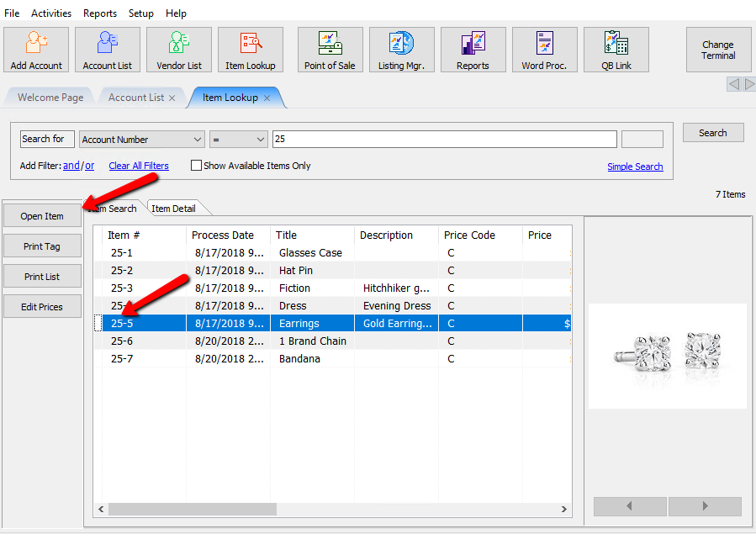Switch to the Welcome Page tab
The width and height of the screenshot is (756, 534).
pos(50,98)
